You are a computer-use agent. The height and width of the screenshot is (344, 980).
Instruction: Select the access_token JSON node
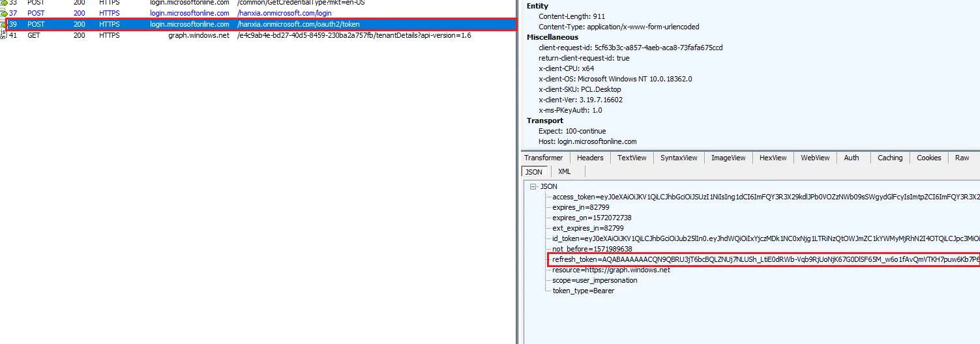(765, 197)
